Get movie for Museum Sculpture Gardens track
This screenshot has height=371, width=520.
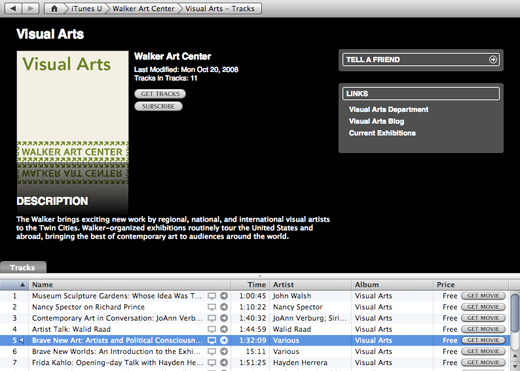(483, 296)
